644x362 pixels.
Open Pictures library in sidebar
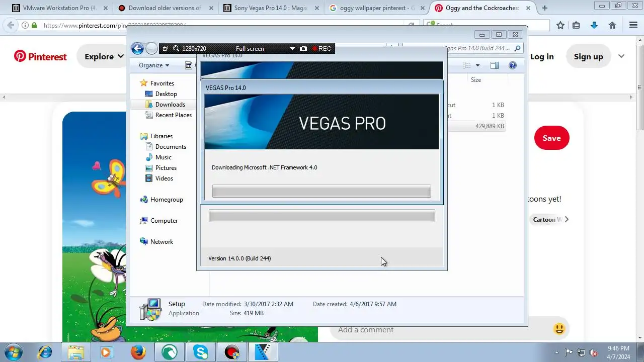click(166, 168)
